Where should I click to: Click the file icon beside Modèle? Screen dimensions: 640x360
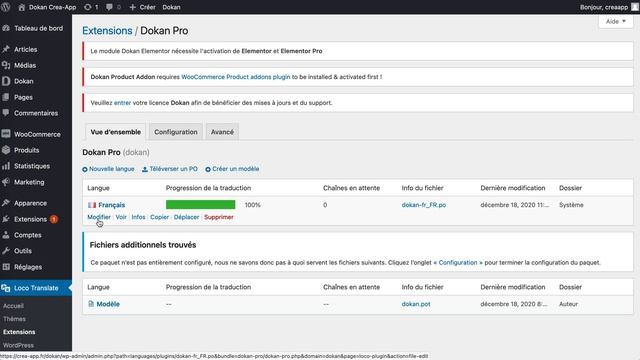tap(91, 304)
